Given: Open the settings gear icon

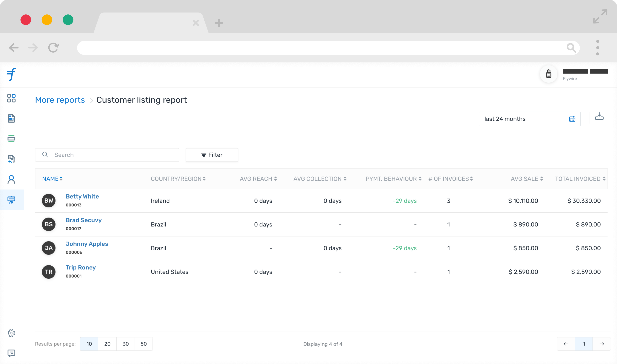Looking at the screenshot, I should pyautogui.click(x=12, y=333).
